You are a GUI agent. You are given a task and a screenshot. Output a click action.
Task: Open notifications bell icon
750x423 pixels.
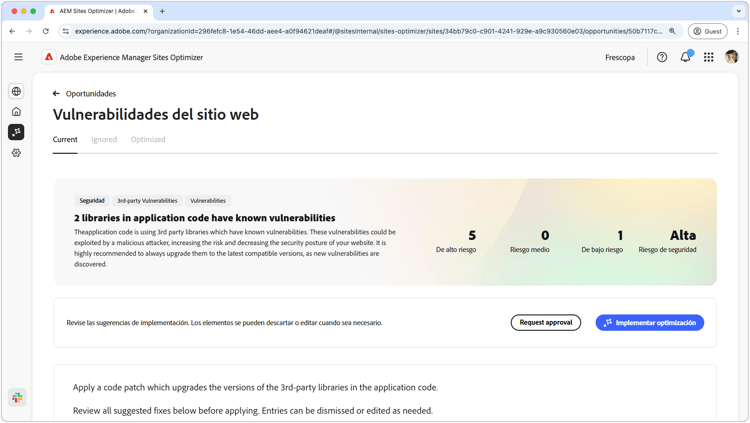[685, 57]
